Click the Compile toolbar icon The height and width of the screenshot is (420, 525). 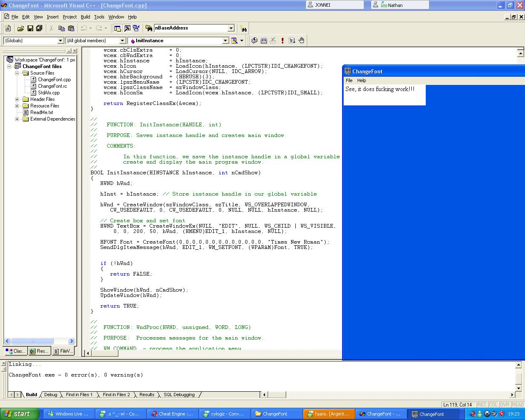(x=254, y=41)
